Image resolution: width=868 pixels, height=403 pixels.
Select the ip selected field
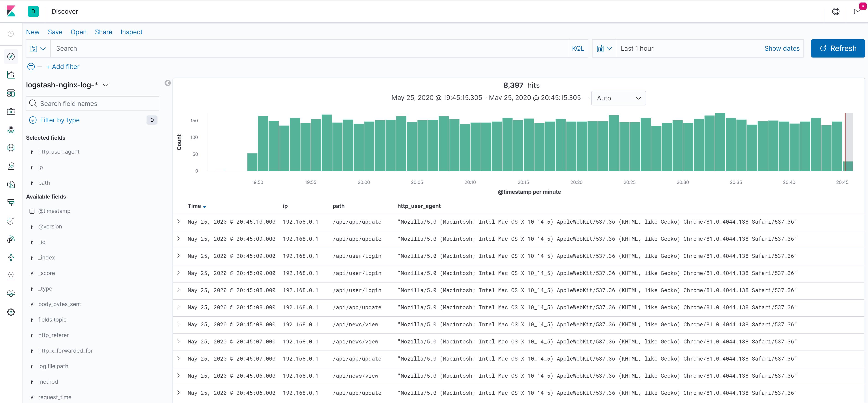coord(40,167)
